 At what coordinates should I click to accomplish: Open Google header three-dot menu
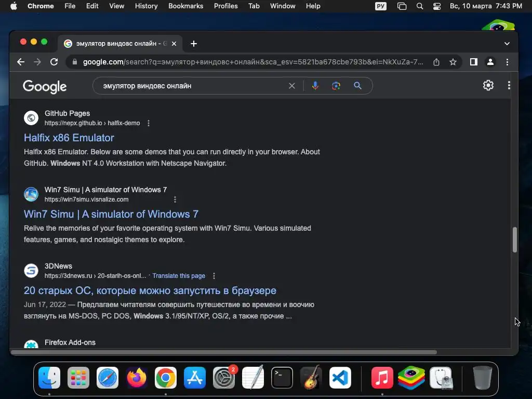tap(509, 85)
